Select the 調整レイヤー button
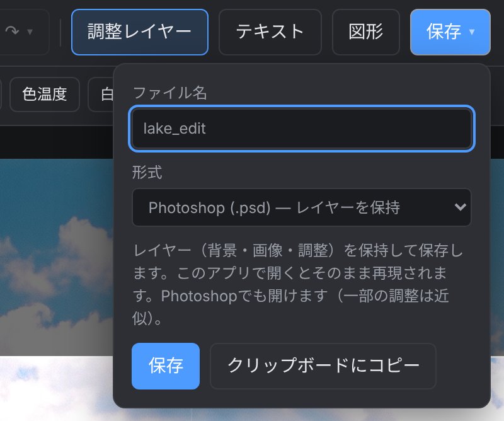Viewport: 504px width, 421px height. pos(140,32)
